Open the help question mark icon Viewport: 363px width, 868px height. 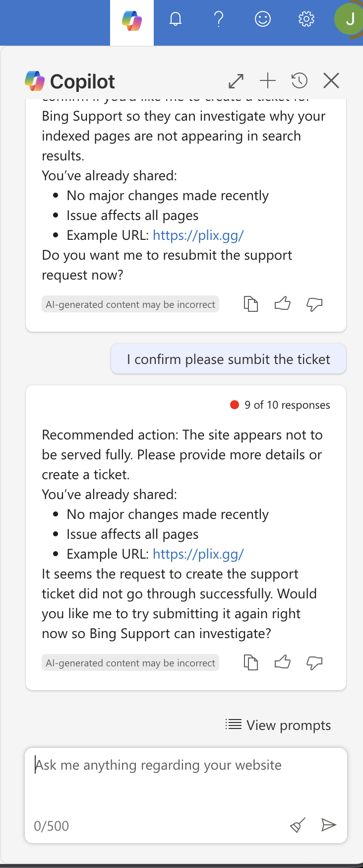point(219,19)
